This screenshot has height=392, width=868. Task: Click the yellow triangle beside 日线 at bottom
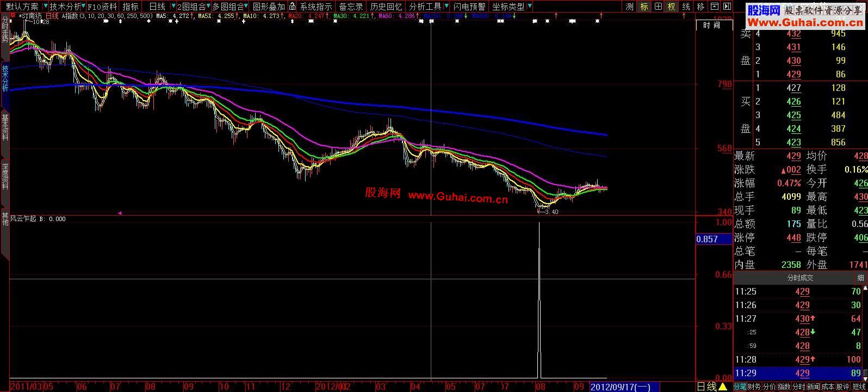[723, 387]
